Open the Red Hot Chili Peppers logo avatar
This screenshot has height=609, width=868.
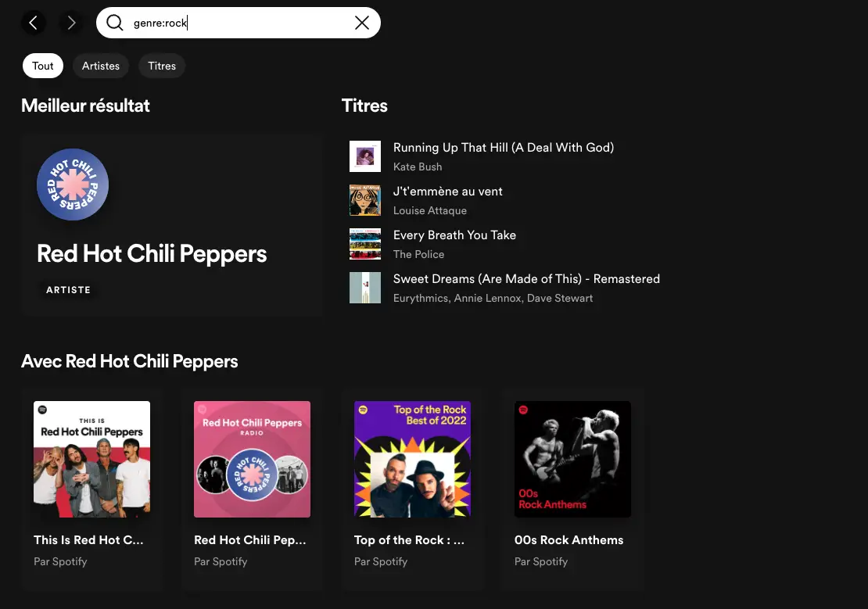pyautogui.click(x=73, y=184)
